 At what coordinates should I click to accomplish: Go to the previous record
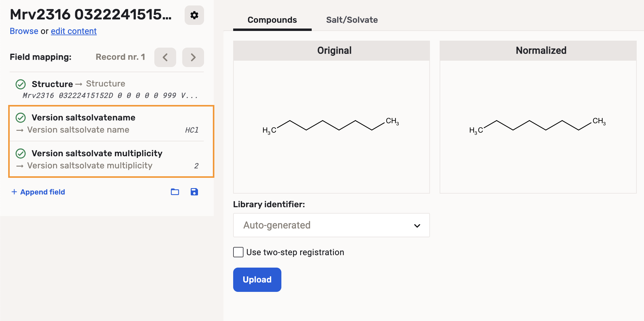(165, 57)
